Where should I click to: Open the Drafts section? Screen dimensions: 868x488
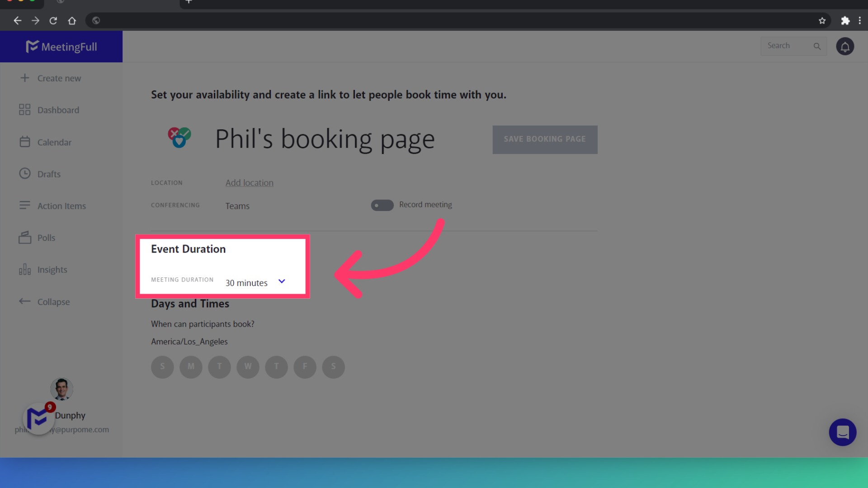[x=49, y=174]
